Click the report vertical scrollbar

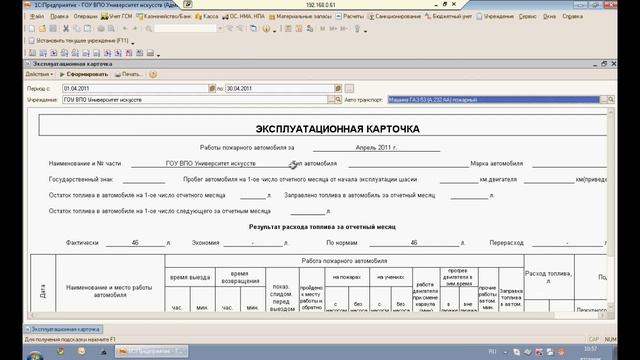(x=611, y=210)
